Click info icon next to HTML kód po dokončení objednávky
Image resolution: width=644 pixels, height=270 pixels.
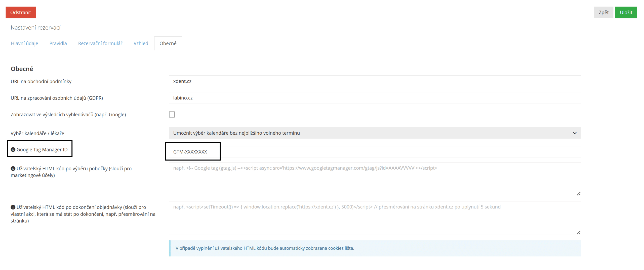pyautogui.click(x=13, y=207)
